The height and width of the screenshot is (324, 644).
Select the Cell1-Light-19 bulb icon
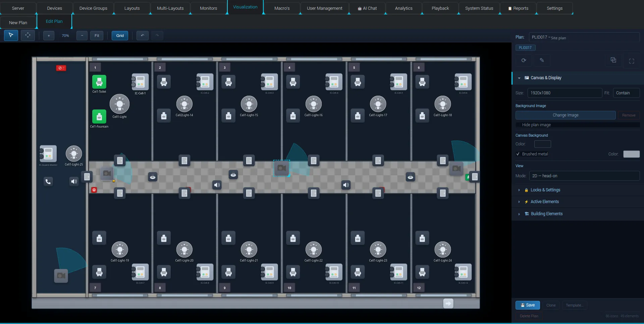[120, 249]
